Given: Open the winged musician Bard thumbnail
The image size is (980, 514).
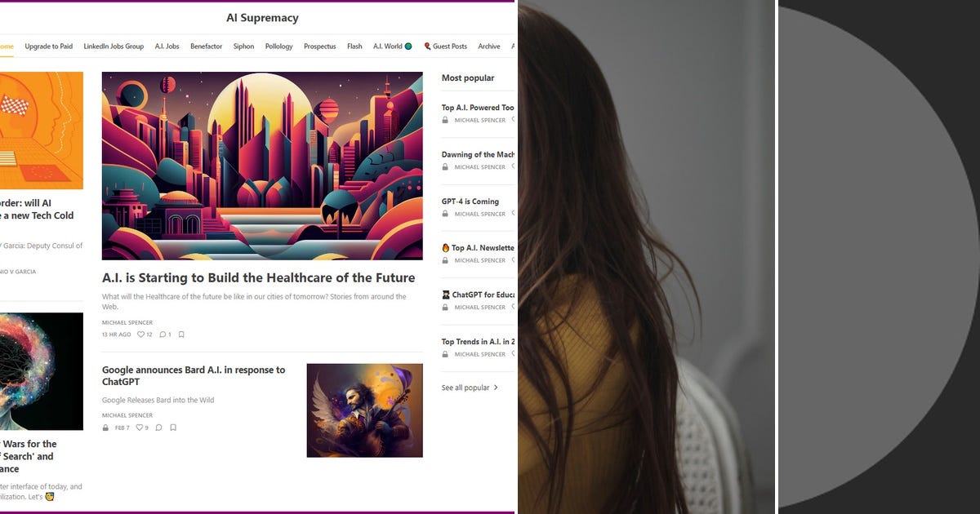Looking at the screenshot, I should click(364, 410).
